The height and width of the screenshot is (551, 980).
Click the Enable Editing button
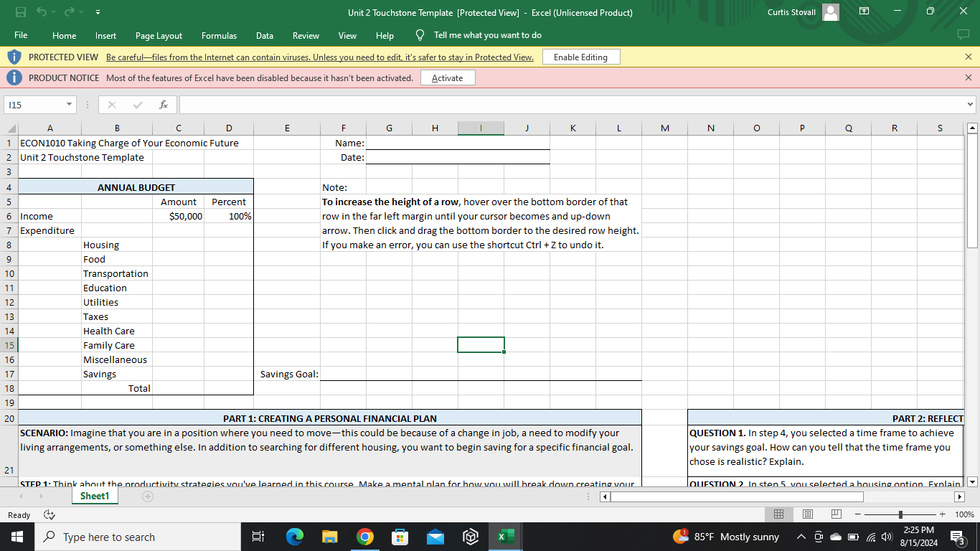[581, 57]
